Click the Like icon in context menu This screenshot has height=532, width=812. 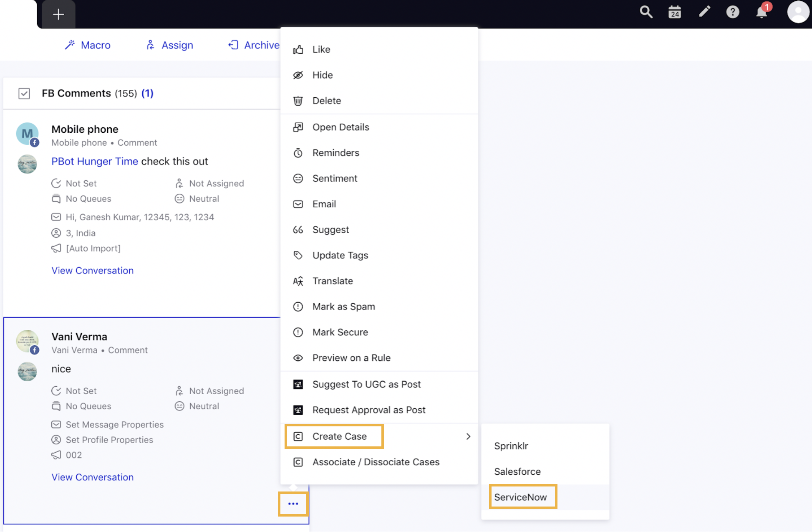[x=298, y=49]
